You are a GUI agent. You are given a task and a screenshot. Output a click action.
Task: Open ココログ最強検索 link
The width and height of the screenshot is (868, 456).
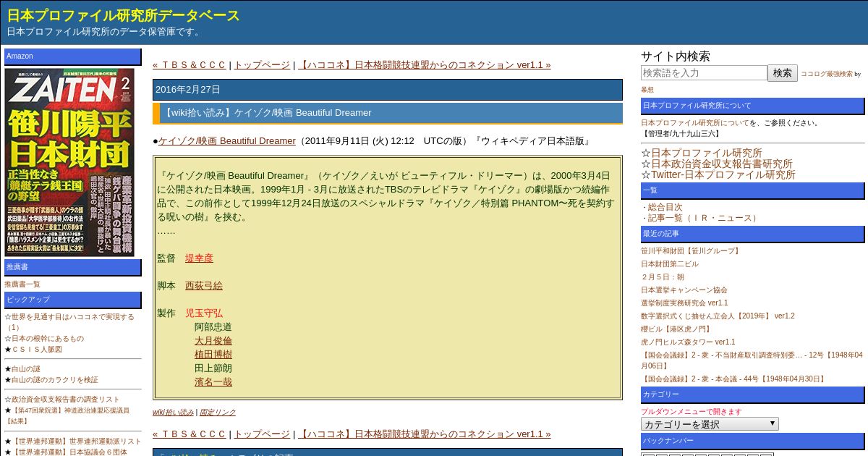pos(827,74)
